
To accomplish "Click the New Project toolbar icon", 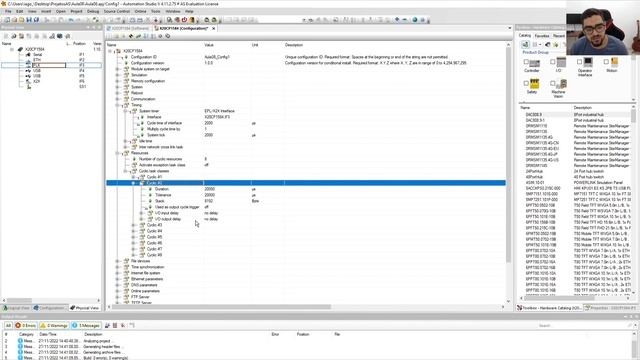I will [7, 20].
